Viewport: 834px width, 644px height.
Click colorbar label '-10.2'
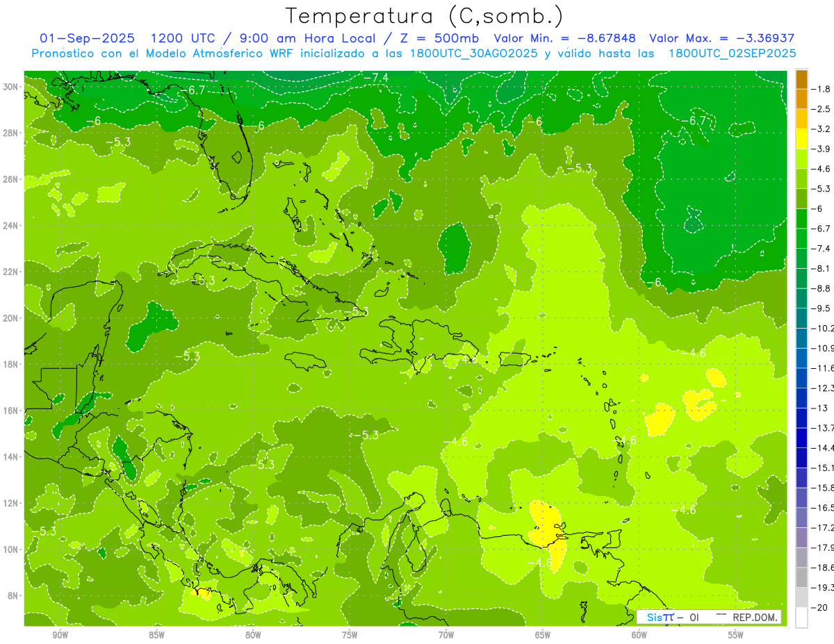(823, 328)
